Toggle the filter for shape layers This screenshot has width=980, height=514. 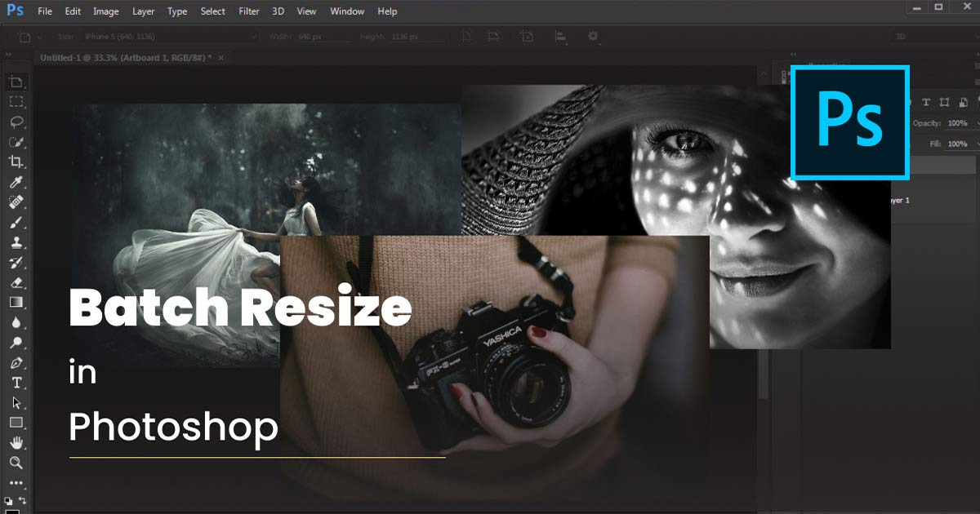(x=946, y=102)
